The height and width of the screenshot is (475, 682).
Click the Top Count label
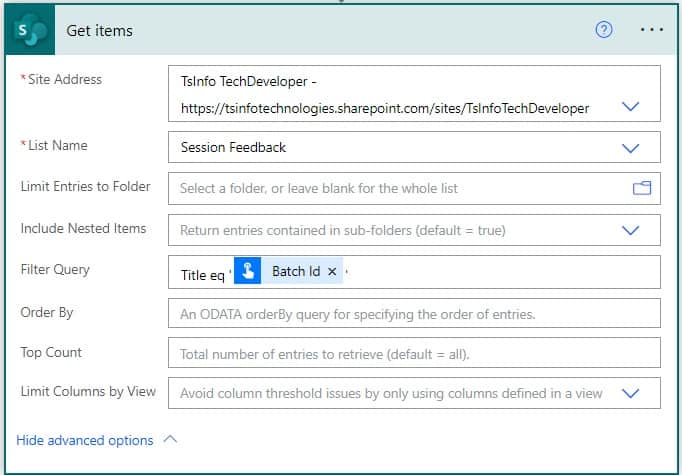tap(51, 352)
